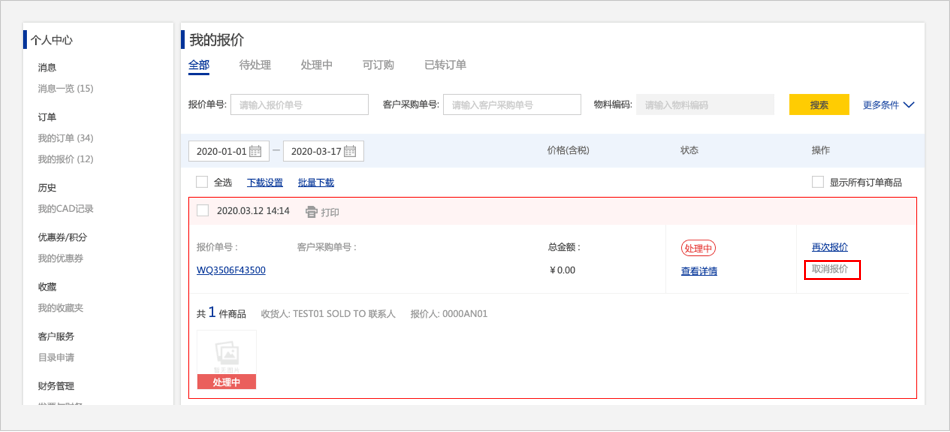This screenshot has height=432, width=950.
Task: Click the printer icon beside 打印
Action: pyautogui.click(x=311, y=212)
